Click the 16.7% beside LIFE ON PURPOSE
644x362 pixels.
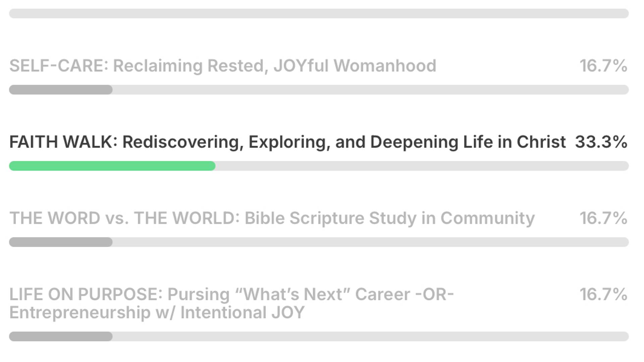603,294
